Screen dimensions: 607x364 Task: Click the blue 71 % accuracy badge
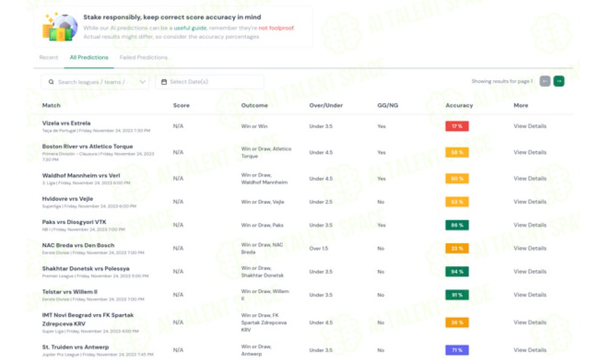(457, 350)
